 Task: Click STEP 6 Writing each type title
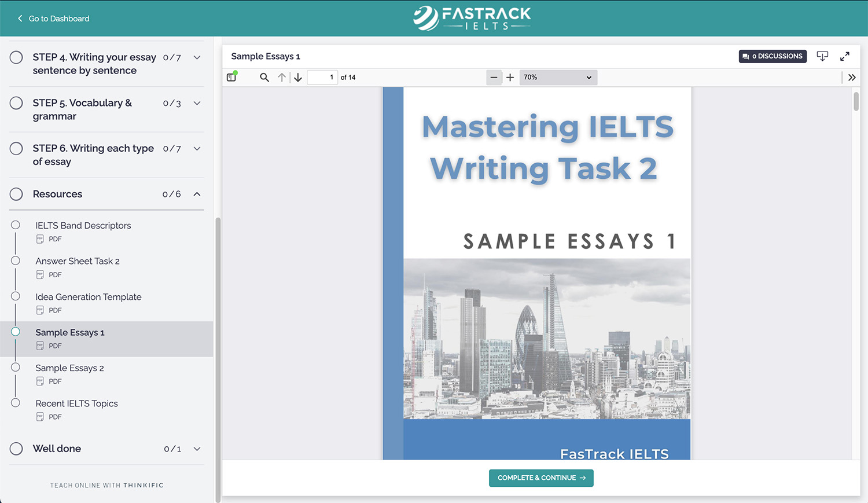coord(93,155)
